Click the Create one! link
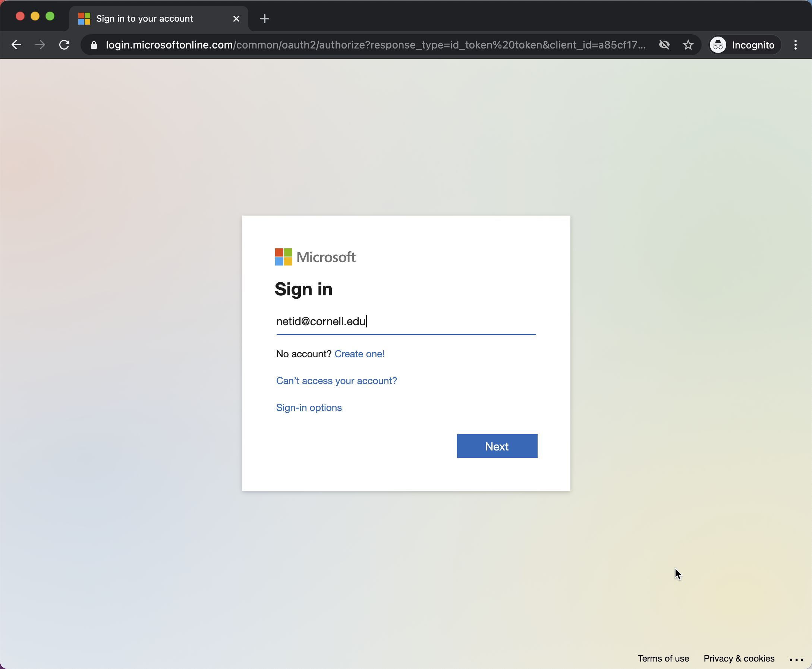The width and height of the screenshot is (812, 669). tap(359, 354)
